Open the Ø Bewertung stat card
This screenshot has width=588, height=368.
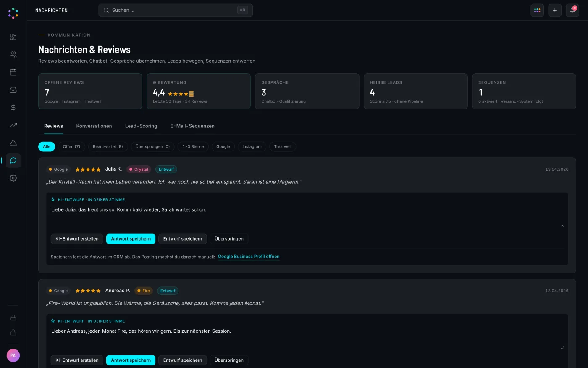[199, 91]
